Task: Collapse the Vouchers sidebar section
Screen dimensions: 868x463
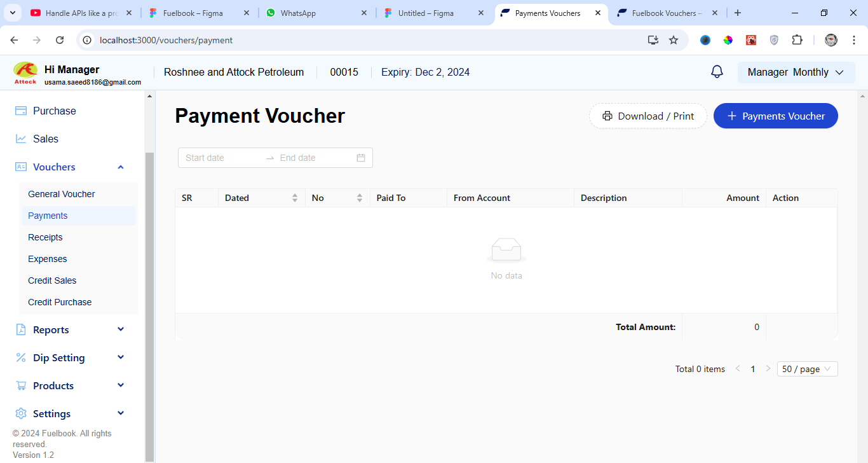Action: coord(121,167)
